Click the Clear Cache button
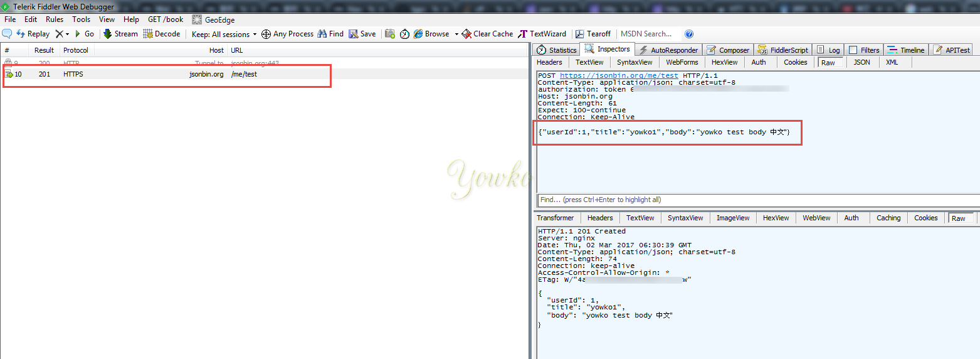 point(487,34)
